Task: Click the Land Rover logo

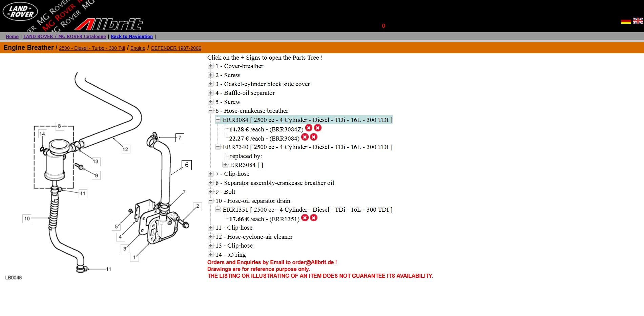Action: [x=20, y=12]
